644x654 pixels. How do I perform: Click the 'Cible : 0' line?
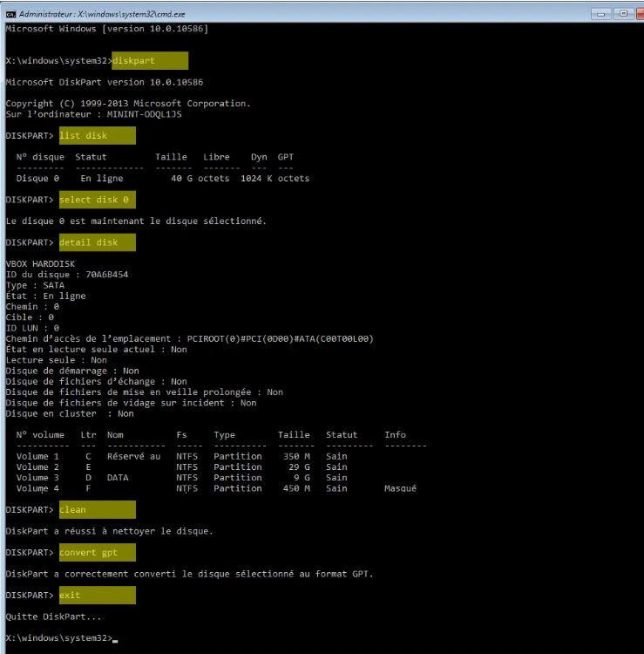(30, 317)
